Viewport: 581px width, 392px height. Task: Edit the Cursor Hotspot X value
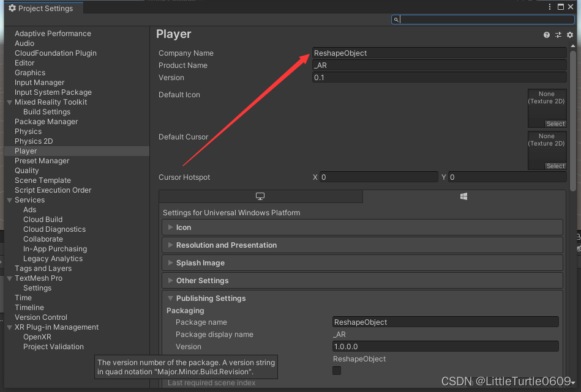coord(379,177)
